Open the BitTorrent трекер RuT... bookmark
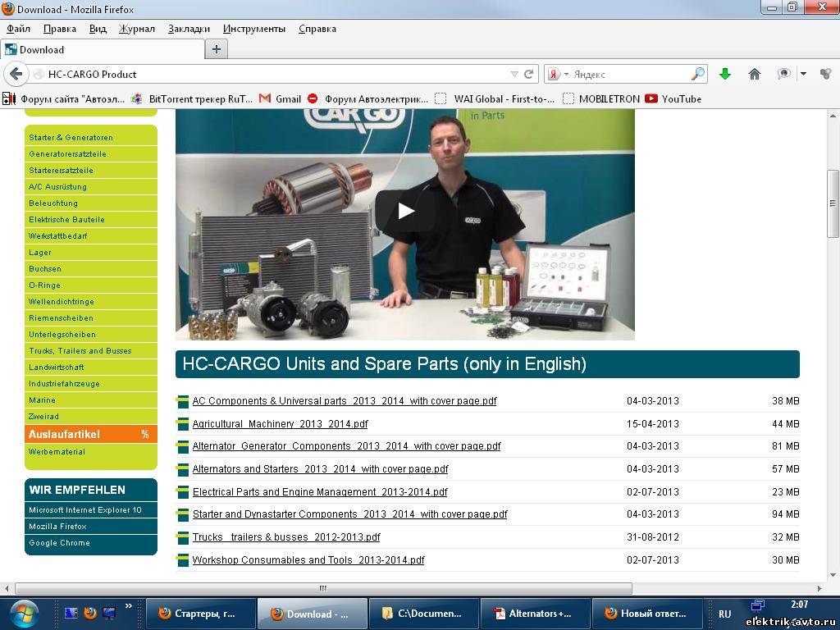 click(191, 98)
